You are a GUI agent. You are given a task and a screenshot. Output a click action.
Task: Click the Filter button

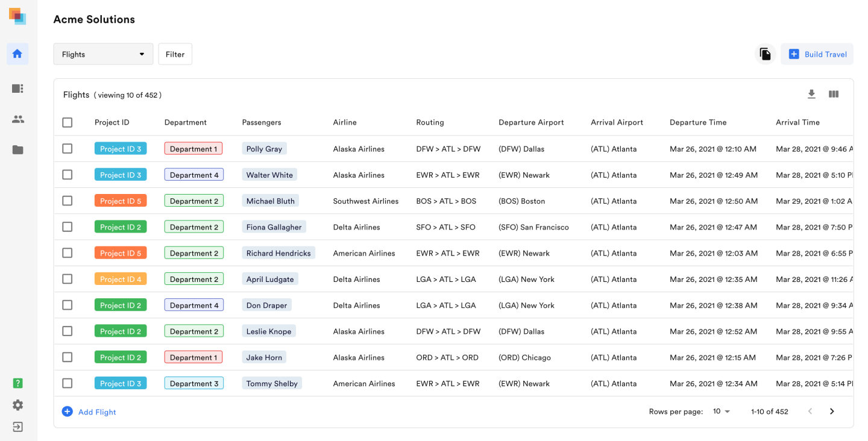[x=175, y=54]
